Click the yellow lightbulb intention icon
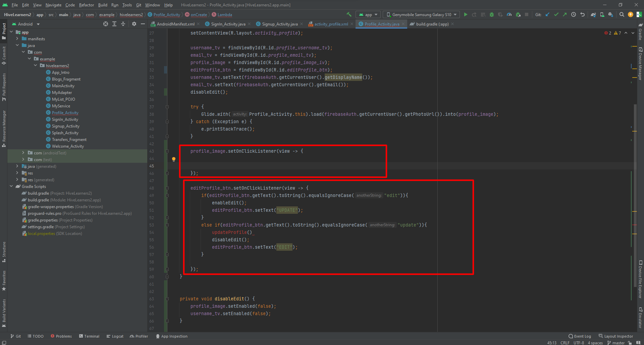The image size is (644, 345). point(174,159)
